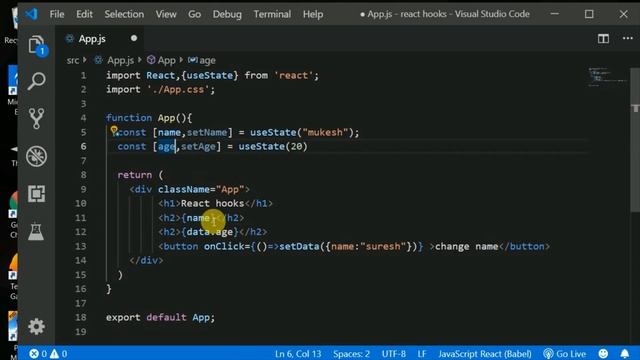Image resolution: width=640 pixels, height=360 pixels.
Task: Open the Extensions view icon
Action: click(36, 193)
